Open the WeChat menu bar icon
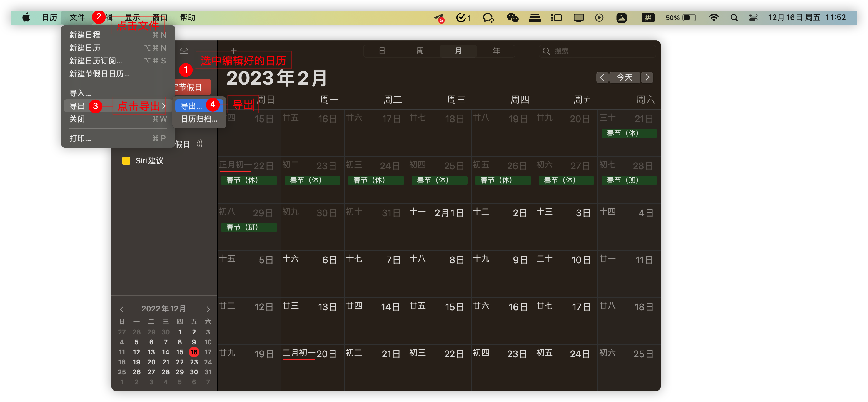The height and width of the screenshot is (402, 868). pyautogui.click(x=512, y=18)
